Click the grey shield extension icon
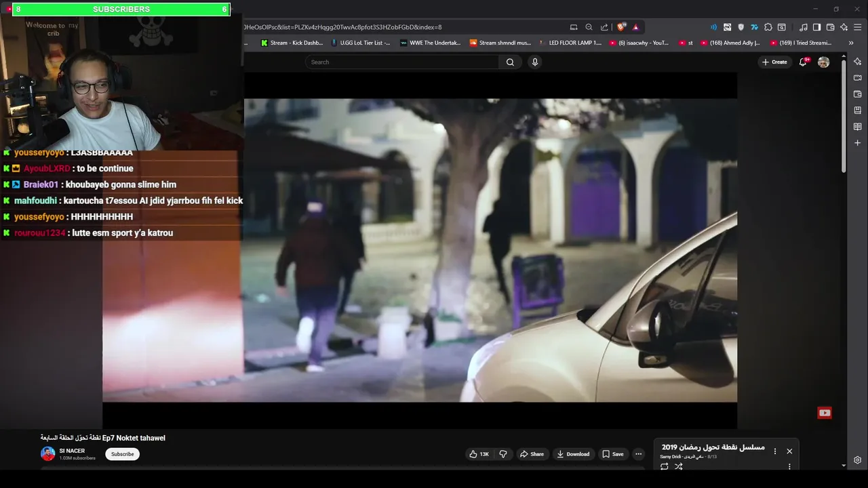This screenshot has height=488, width=868. point(741,27)
